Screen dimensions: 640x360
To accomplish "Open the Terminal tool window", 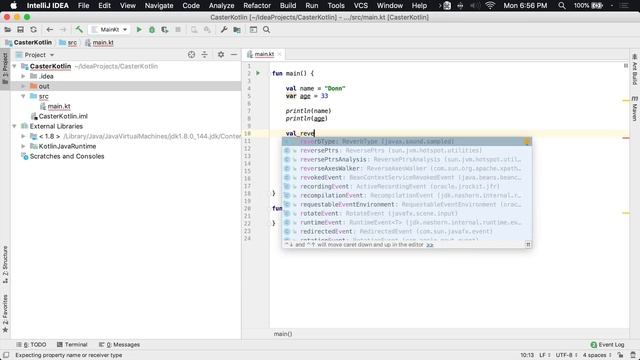I will (72, 344).
